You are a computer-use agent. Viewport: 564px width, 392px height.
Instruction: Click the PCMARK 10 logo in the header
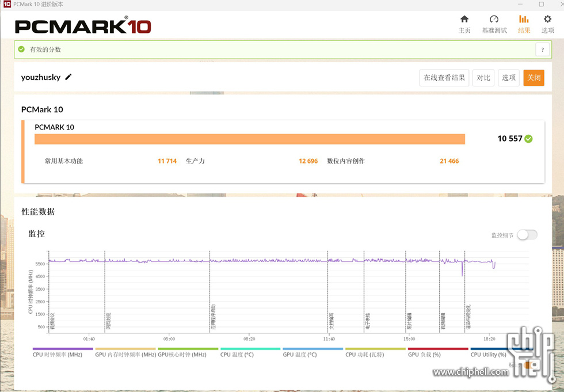click(x=83, y=25)
